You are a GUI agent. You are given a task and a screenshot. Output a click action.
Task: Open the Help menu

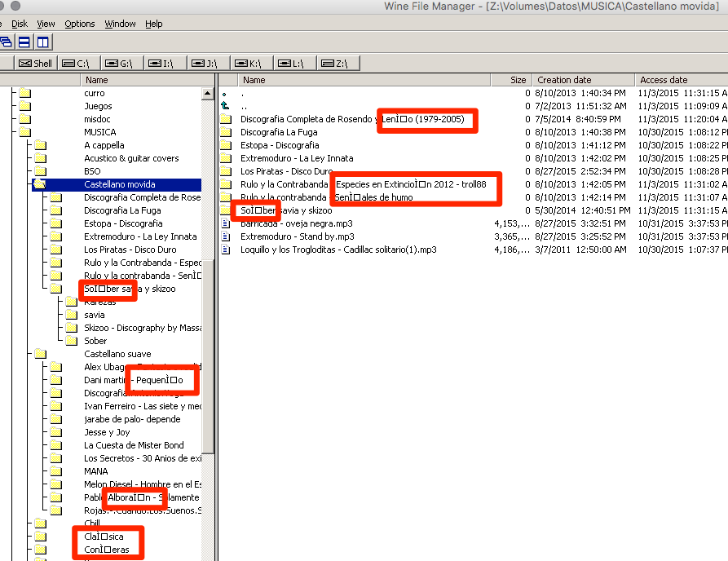154,24
